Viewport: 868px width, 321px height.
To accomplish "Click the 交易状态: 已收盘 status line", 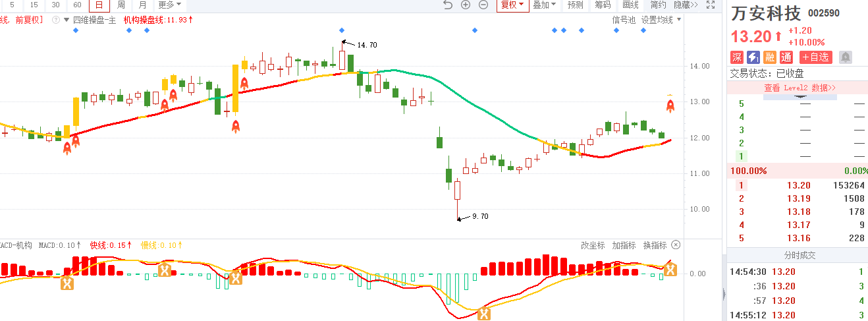I will point(767,73).
